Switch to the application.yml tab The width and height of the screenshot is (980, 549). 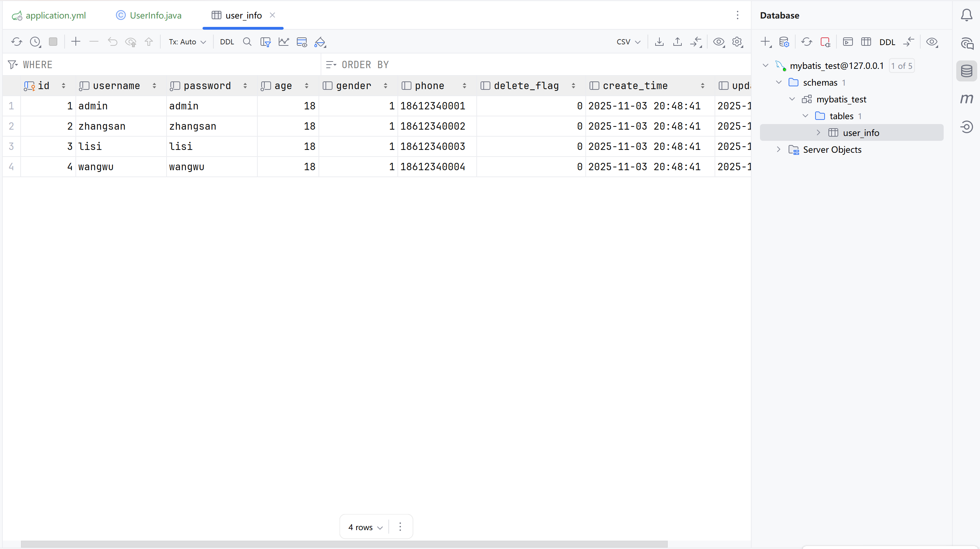pyautogui.click(x=56, y=15)
